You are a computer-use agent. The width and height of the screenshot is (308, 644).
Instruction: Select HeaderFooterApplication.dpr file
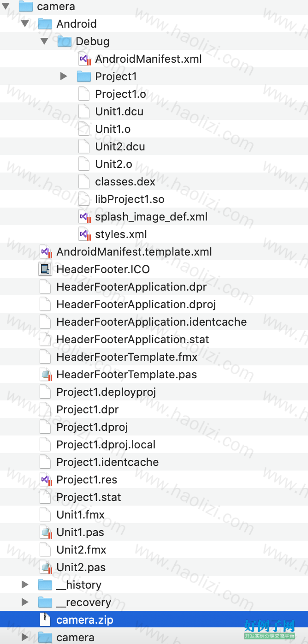coord(131,287)
